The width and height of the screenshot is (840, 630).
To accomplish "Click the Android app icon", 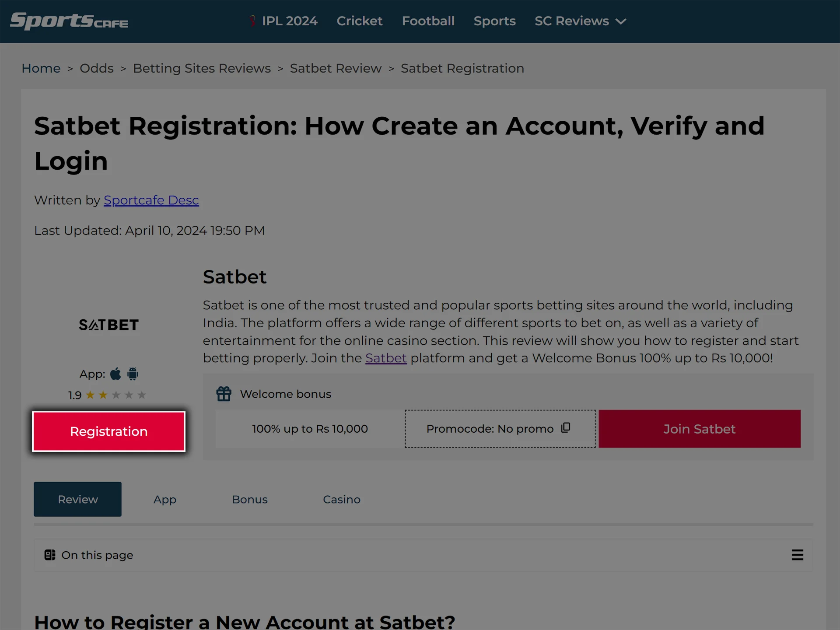I will click(x=132, y=374).
